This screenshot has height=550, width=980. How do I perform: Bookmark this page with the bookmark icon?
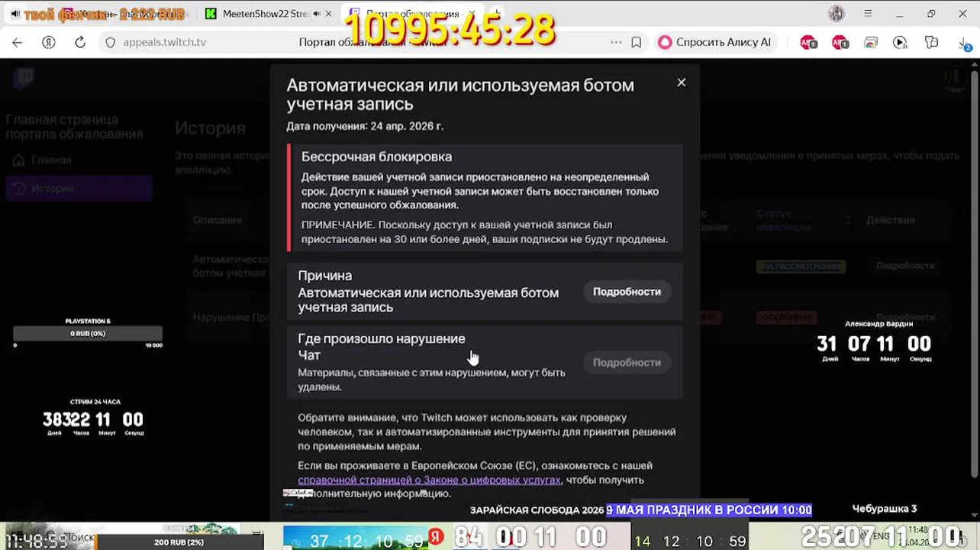click(x=637, y=42)
